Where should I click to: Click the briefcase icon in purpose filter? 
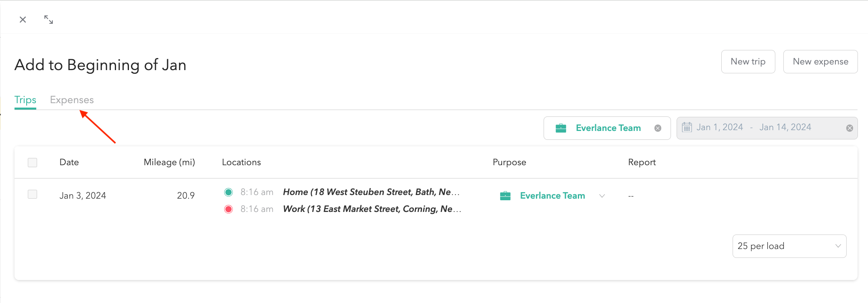561,128
